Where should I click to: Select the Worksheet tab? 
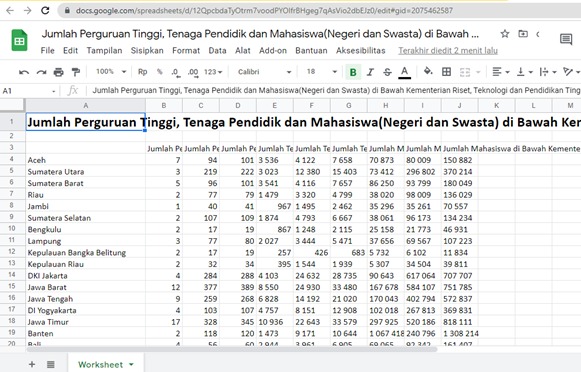[x=106, y=364]
